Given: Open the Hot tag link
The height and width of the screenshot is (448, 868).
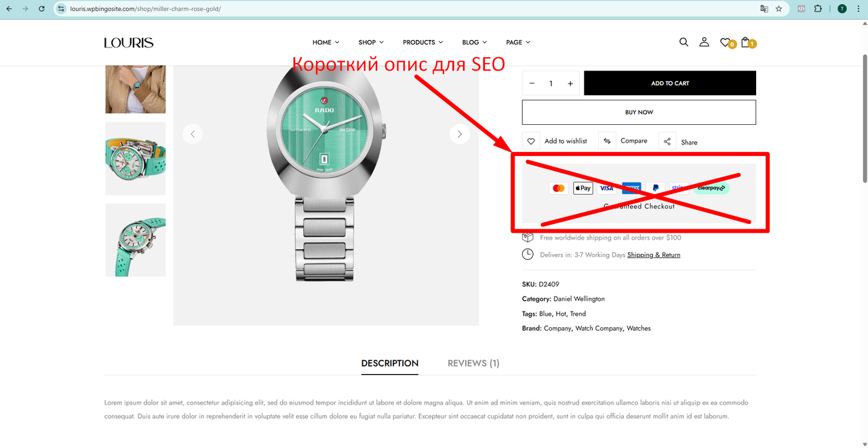Looking at the screenshot, I should pyautogui.click(x=561, y=314).
